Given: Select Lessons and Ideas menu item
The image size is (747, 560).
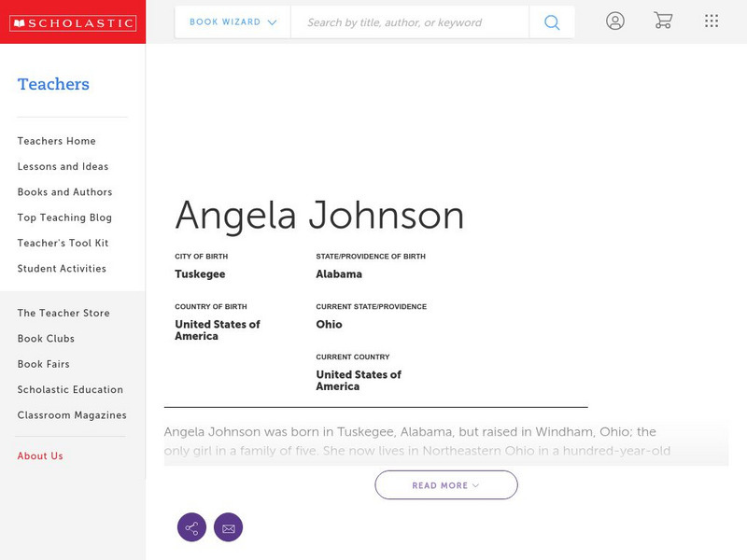Looking at the screenshot, I should pyautogui.click(x=63, y=167).
